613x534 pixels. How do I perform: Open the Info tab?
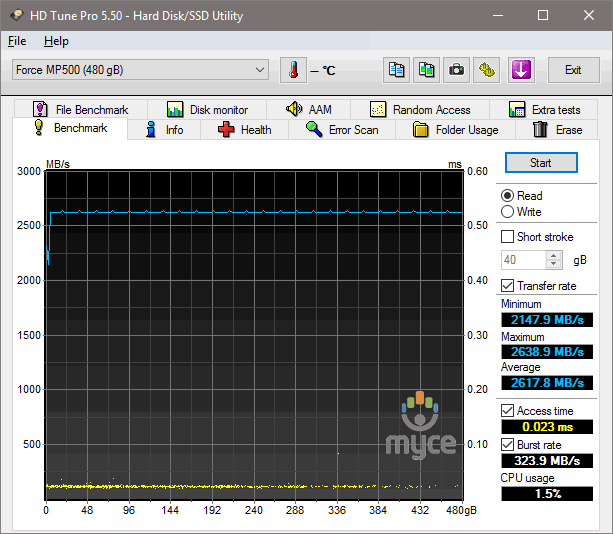pyautogui.click(x=164, y=129)
